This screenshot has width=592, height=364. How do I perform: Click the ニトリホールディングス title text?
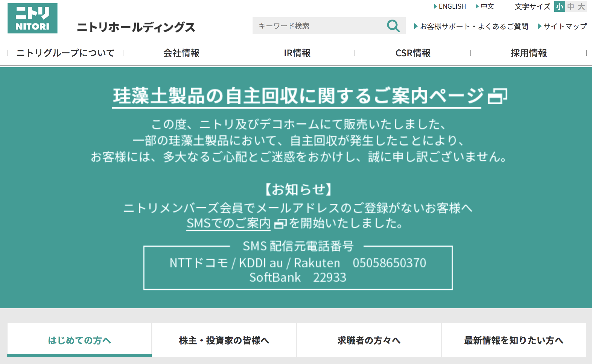[x=136, y=27]
